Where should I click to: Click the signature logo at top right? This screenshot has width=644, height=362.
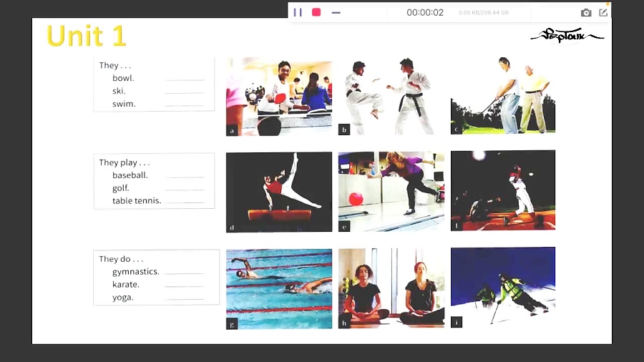[566, 36]
